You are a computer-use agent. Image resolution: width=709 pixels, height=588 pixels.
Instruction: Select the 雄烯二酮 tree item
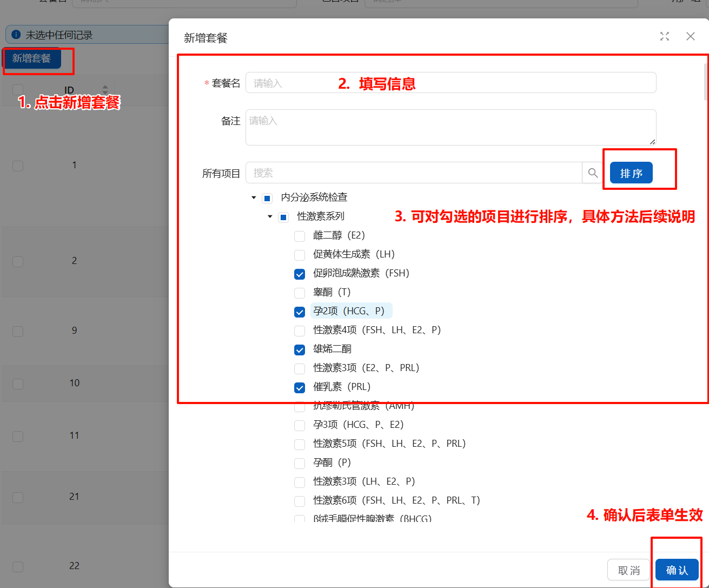coord(332,349)
